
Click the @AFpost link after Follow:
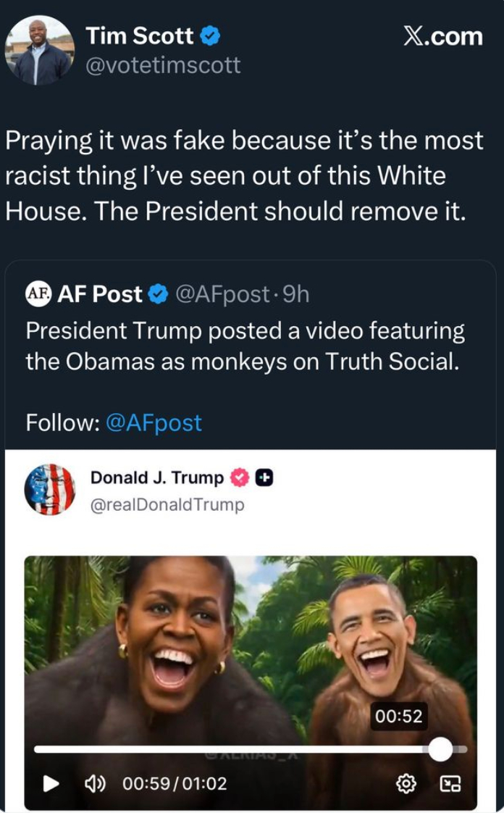(154, 422)
